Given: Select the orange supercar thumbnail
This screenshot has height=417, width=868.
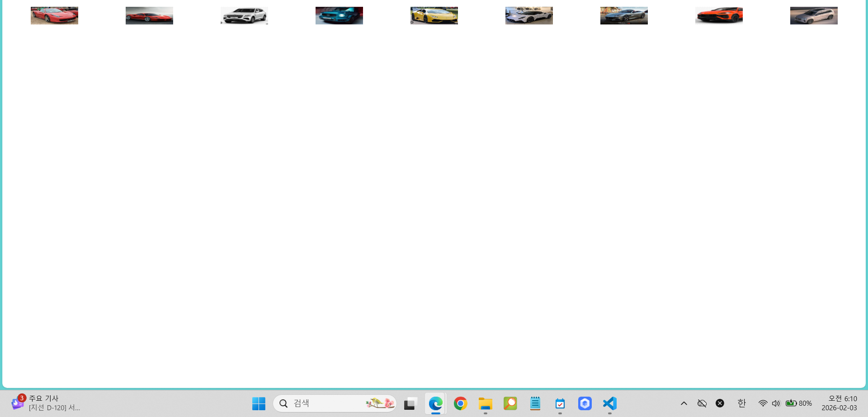Looking at the screenshot, I should [719, 16].
